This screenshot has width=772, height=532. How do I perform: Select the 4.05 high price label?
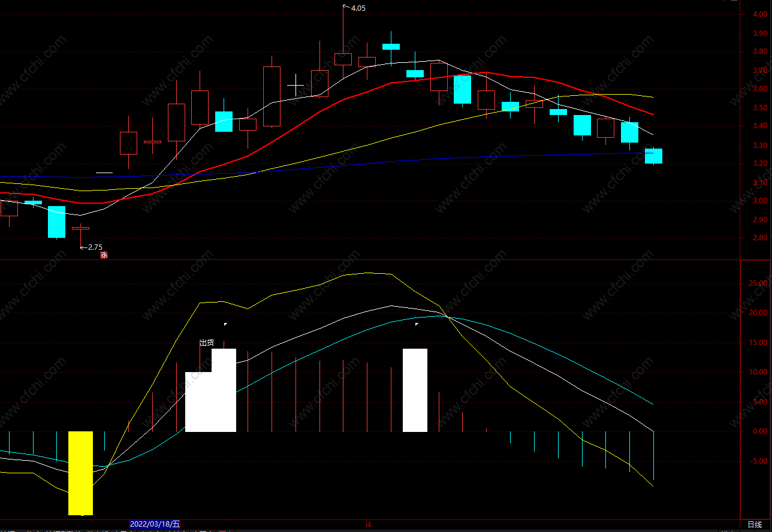pyautogui.click(x=358, y=8)
